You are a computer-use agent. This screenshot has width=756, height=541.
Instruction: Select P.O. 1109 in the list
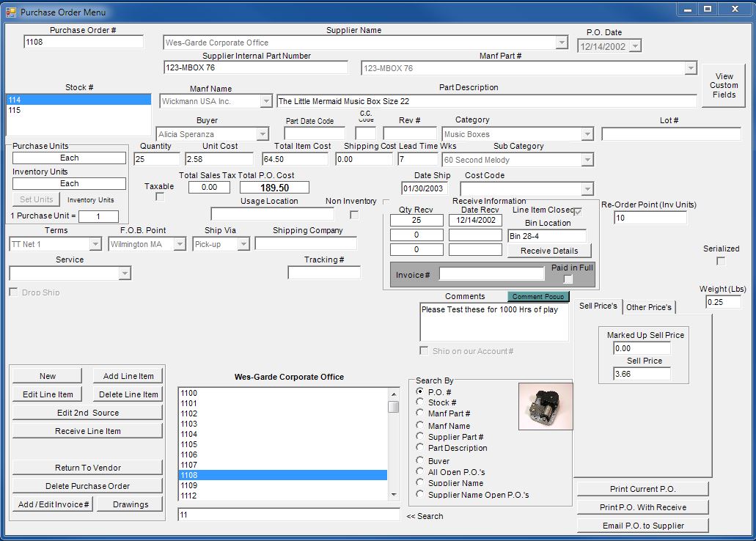(282, 485)
